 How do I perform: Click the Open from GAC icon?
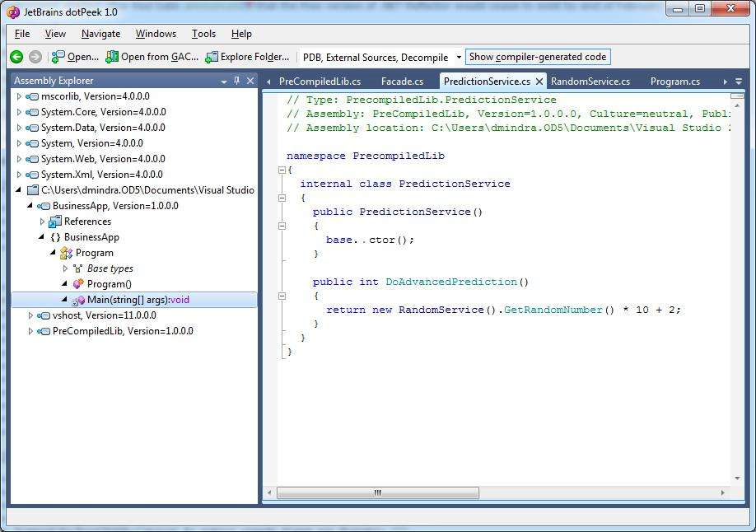(x=112, y=57)
